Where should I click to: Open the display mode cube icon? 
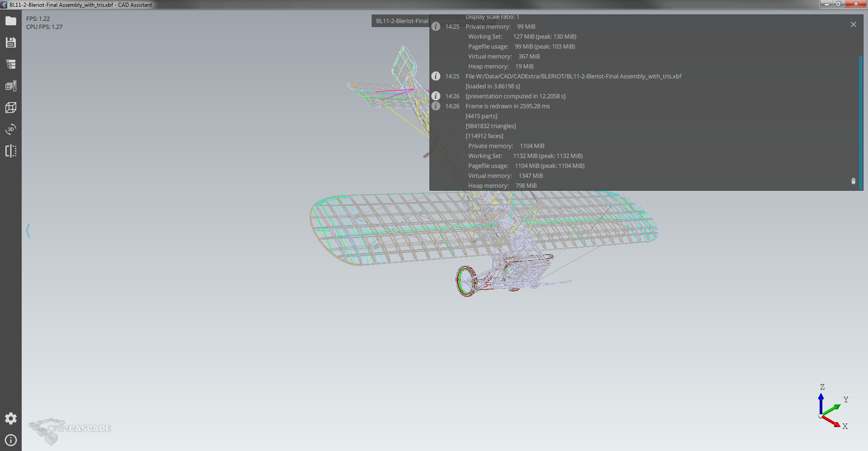(x=11, y=86)
